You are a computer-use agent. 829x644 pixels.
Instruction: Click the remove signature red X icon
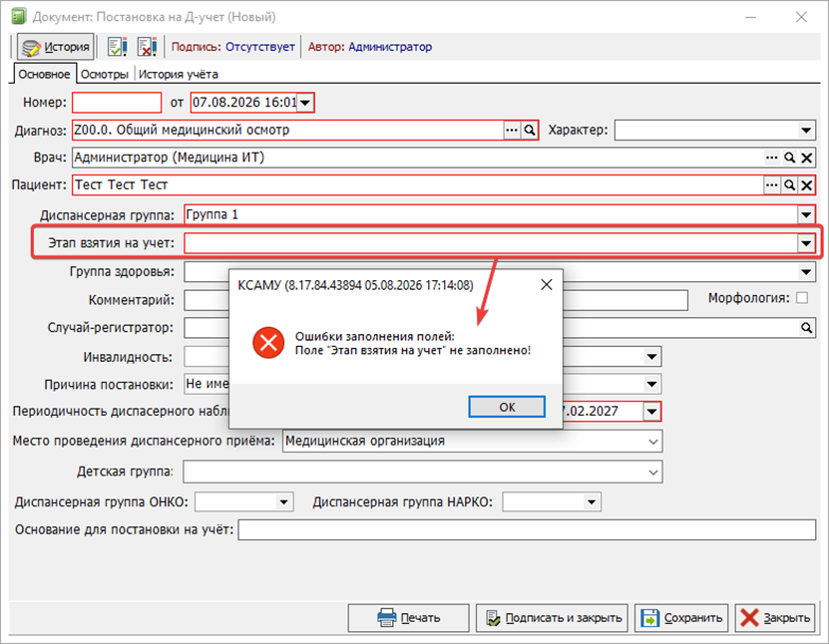click(147, 47)
